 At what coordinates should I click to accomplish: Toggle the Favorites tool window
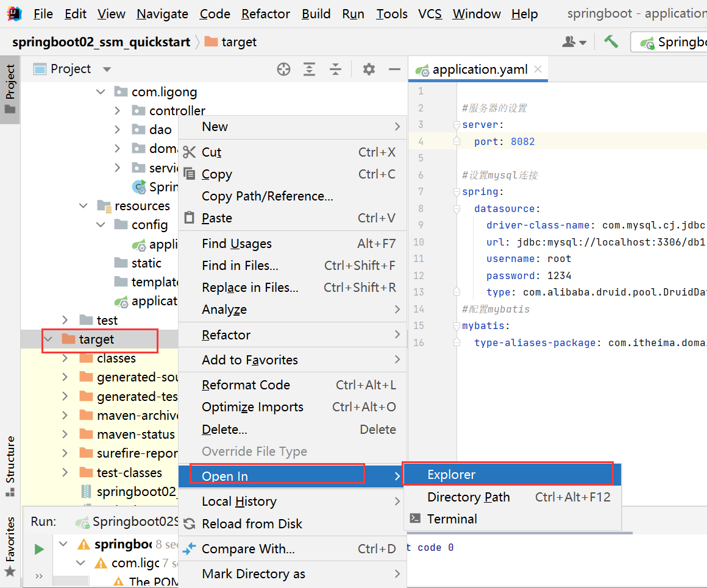[x=10, y=547]
